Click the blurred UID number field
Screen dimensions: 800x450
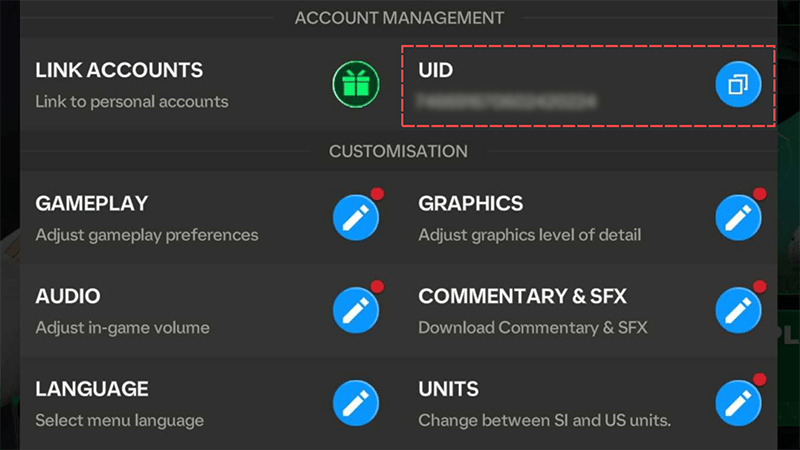506,102
